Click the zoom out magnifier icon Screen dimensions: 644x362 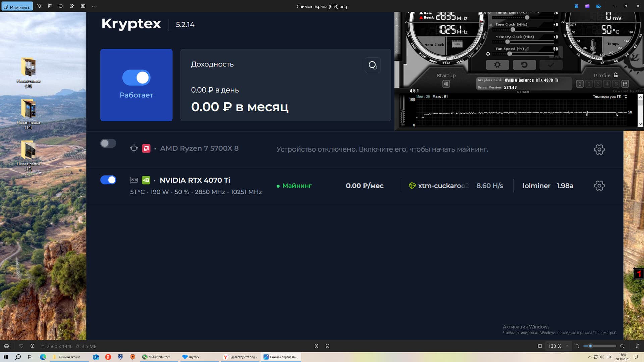pyautogui.click(x=577, y=346)
